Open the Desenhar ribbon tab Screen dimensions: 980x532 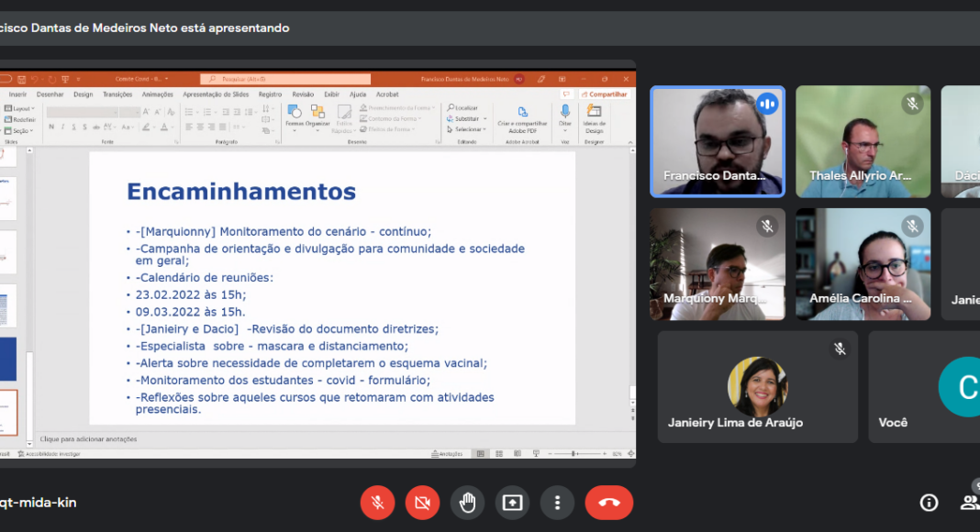(50, 94)
